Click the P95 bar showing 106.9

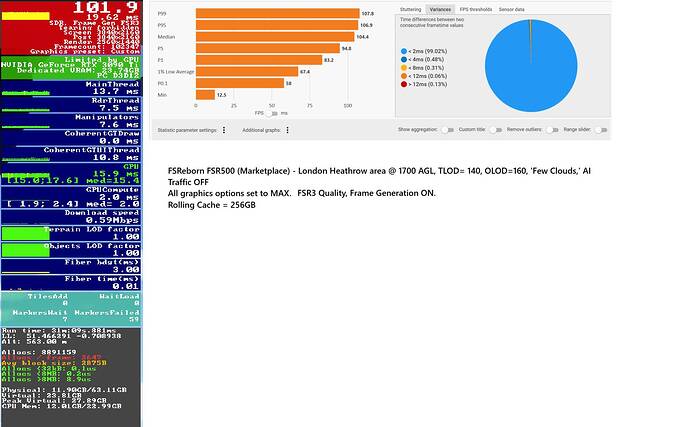[x=277, y=25]
